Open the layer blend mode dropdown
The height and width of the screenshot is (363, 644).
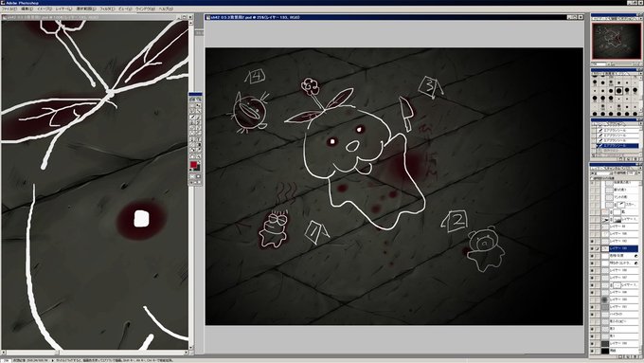pyautogui.click(x=600, y=173)
